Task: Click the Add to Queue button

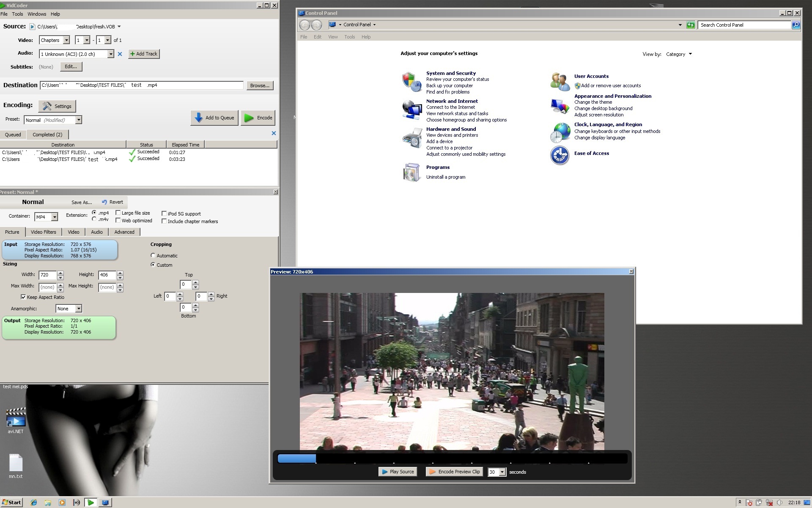Action: tap(214, 118)
